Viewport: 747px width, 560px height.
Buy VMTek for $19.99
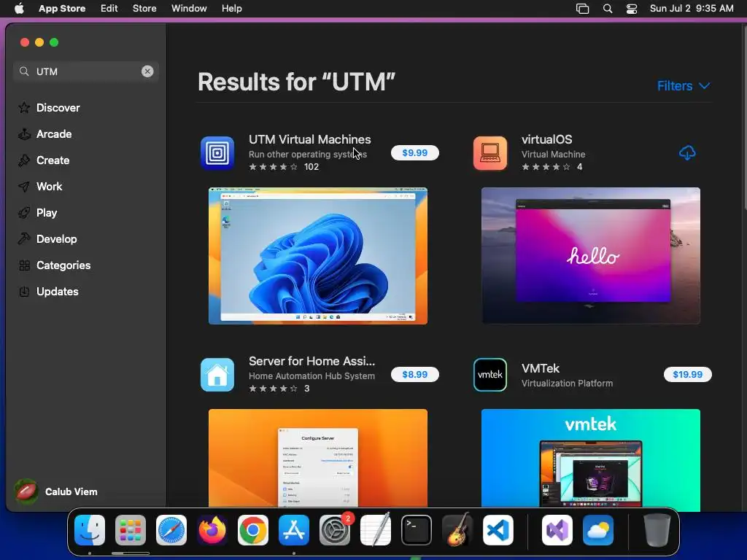pos(687,374)
